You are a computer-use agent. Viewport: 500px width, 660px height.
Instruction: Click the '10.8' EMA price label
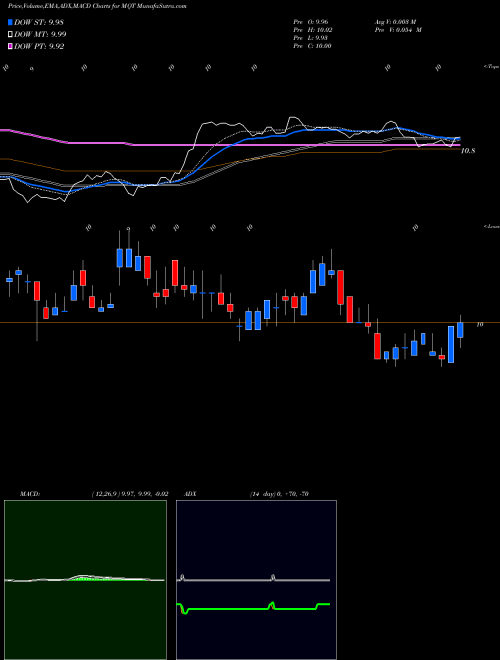[468, 151]
